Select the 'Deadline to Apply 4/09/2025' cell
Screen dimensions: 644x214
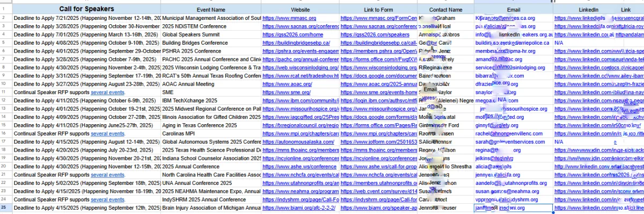click(86, 117)
